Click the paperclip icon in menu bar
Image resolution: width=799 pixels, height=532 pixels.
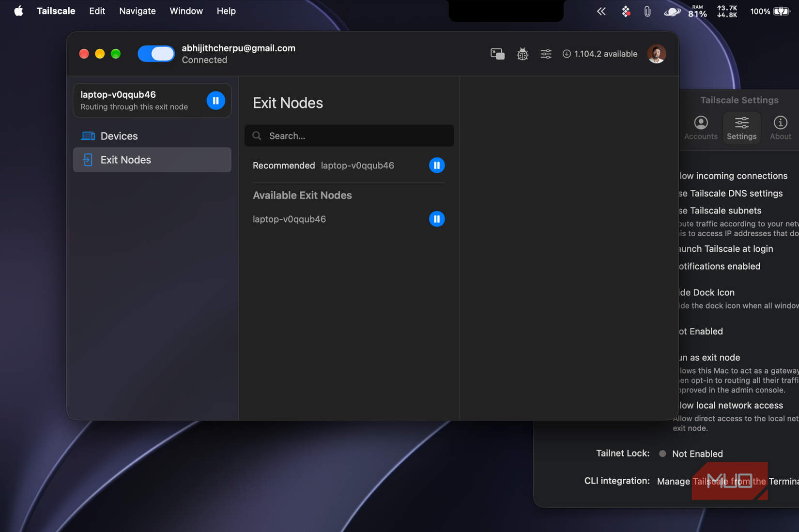647,11
